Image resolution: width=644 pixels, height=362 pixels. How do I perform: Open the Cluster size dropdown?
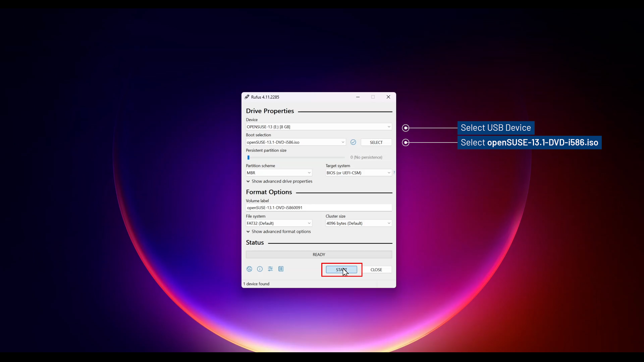(358, 223)
